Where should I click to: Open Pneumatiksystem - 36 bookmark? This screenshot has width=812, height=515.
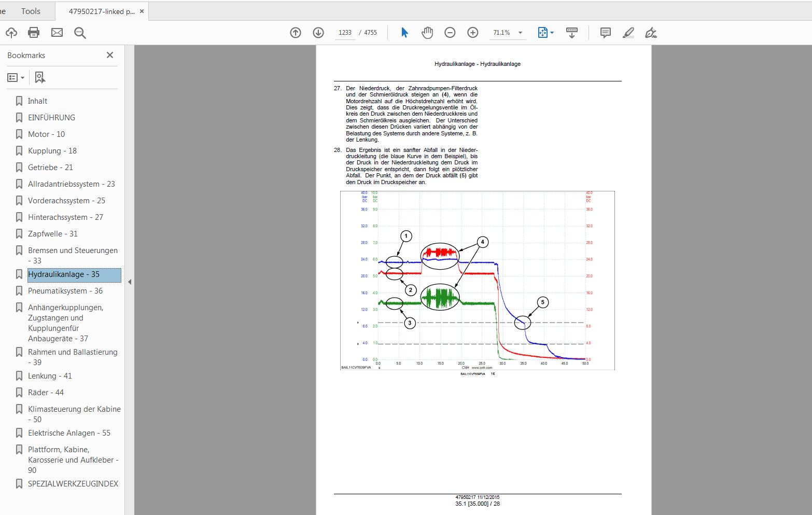pos(65,291)
